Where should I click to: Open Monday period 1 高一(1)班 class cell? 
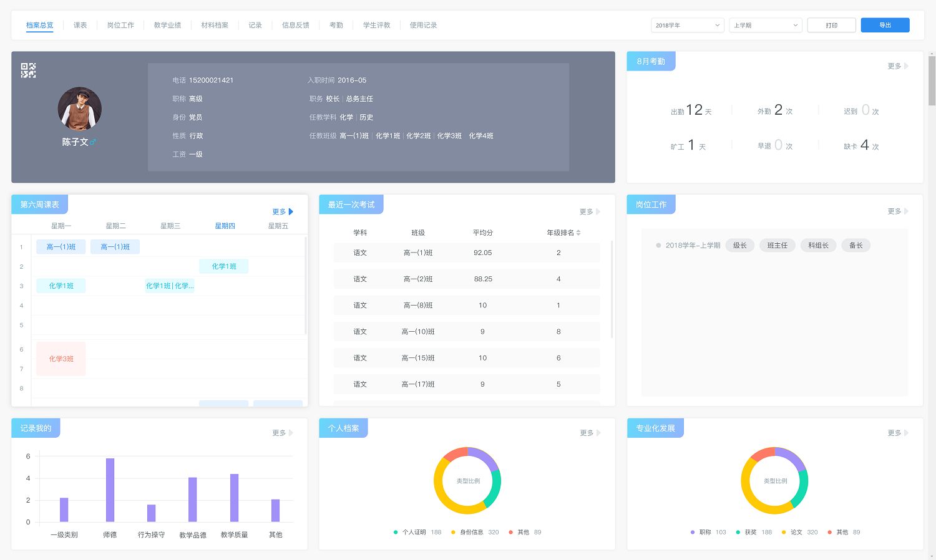coord(61,247)
